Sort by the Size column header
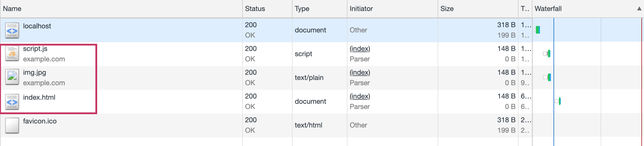The width and height of the screenshot is (644, 146). tap(447, 9)
